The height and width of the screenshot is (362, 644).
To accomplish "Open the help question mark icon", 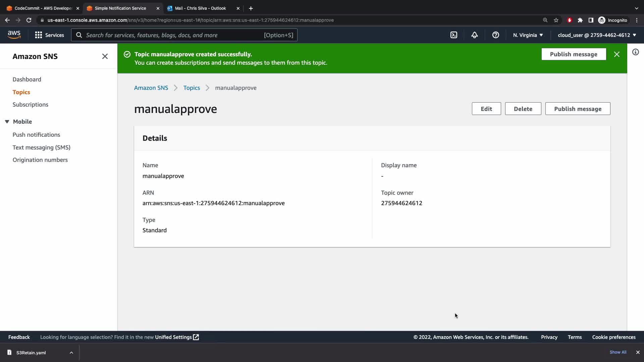I will coord(495,35).
